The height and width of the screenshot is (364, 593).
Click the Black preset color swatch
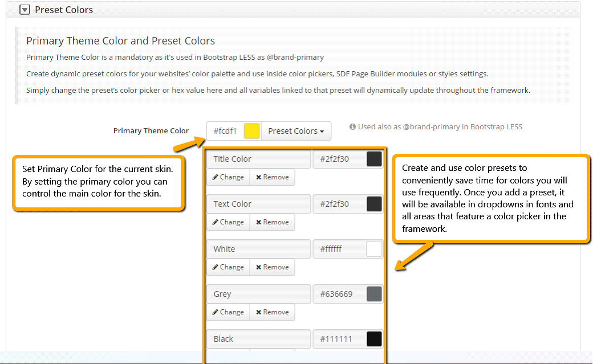pyautogui.click(x=374, y=339)
